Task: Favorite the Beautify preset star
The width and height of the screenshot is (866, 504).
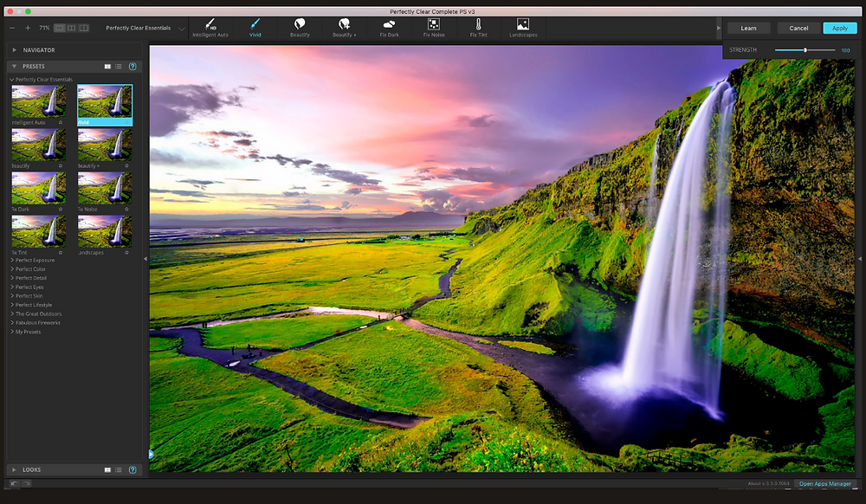Action: 61,165
